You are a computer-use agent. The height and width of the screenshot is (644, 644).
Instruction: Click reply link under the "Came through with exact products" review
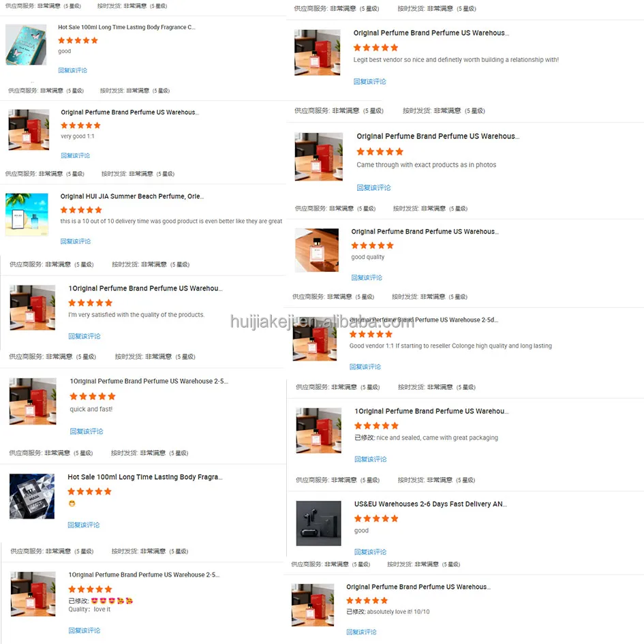click(x=373, y=187)
